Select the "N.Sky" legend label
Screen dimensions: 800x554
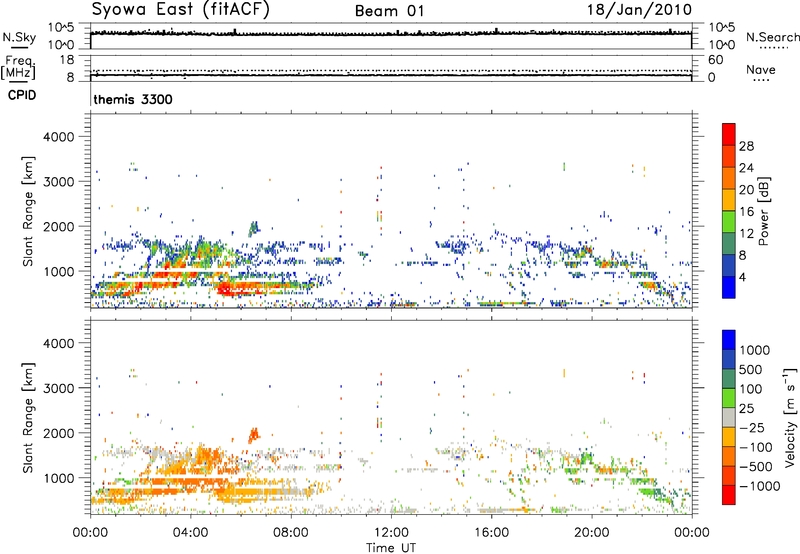[19, 37]
